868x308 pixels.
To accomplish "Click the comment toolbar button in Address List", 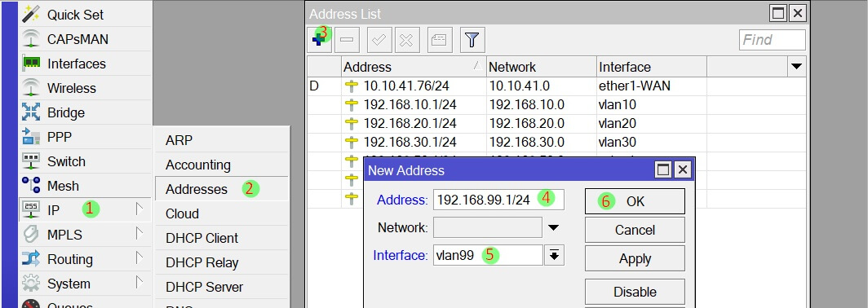I will [x=439, y=40].
